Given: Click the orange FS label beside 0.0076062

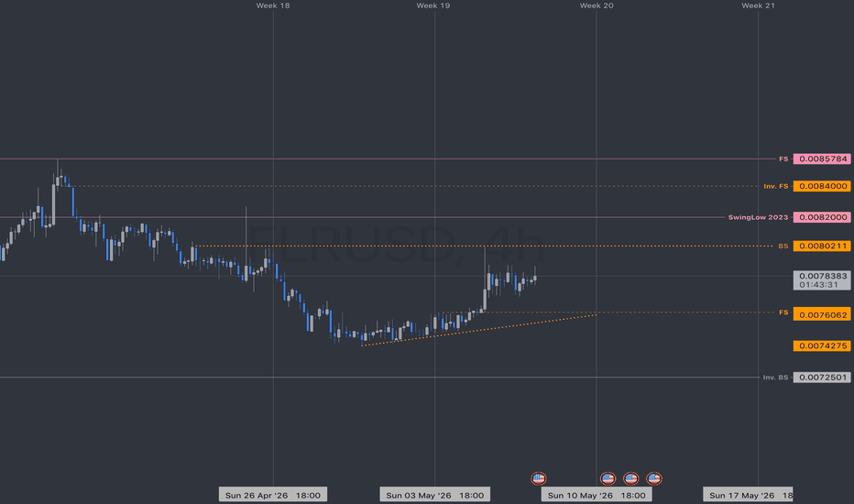Looking at the screenshot, I should tap(783, 312).
